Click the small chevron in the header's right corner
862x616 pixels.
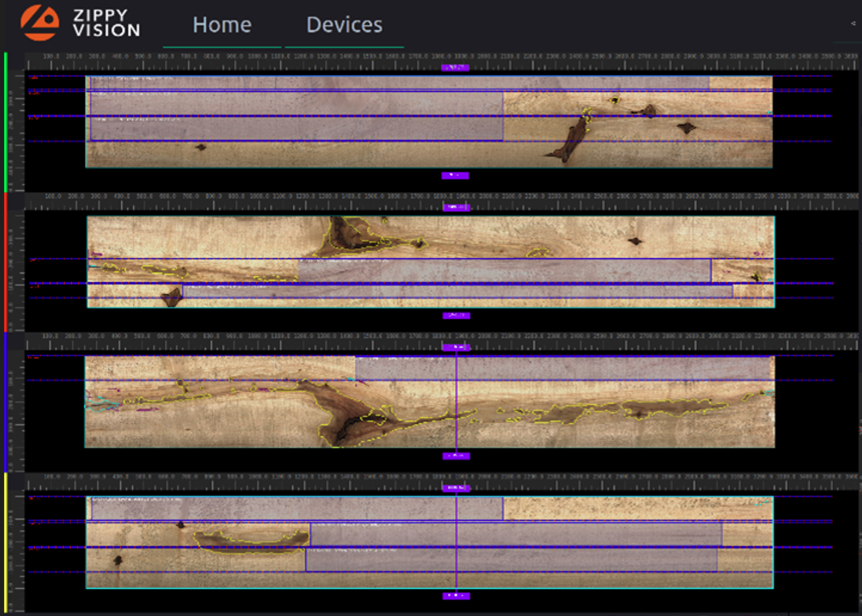pyautogui.click(x=853, y=23)
